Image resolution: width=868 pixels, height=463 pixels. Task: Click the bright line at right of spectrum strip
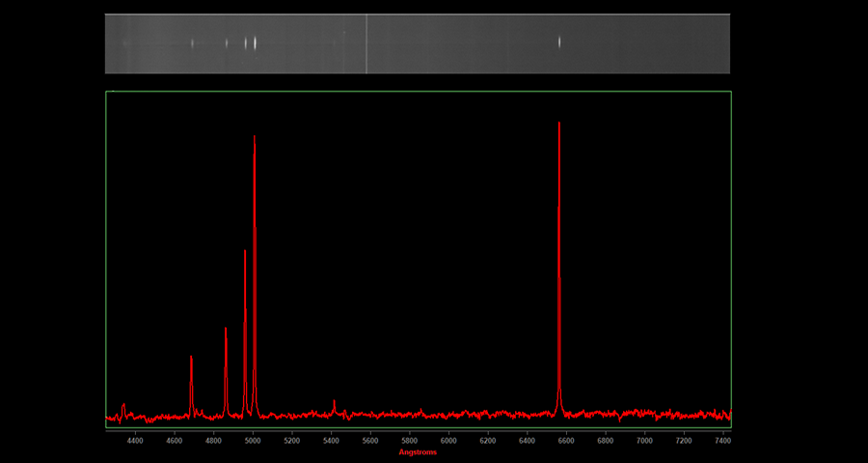(x=559, y=41)
